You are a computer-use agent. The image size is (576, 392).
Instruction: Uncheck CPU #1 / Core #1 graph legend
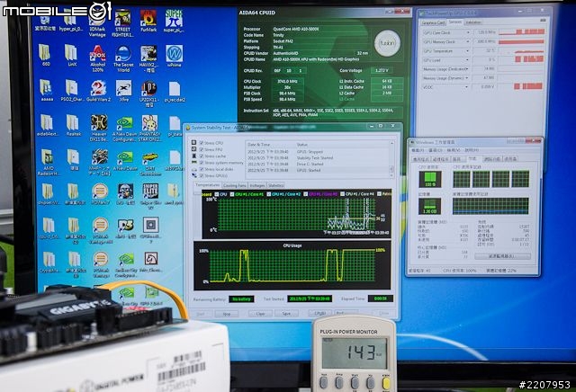click(232, 194)
